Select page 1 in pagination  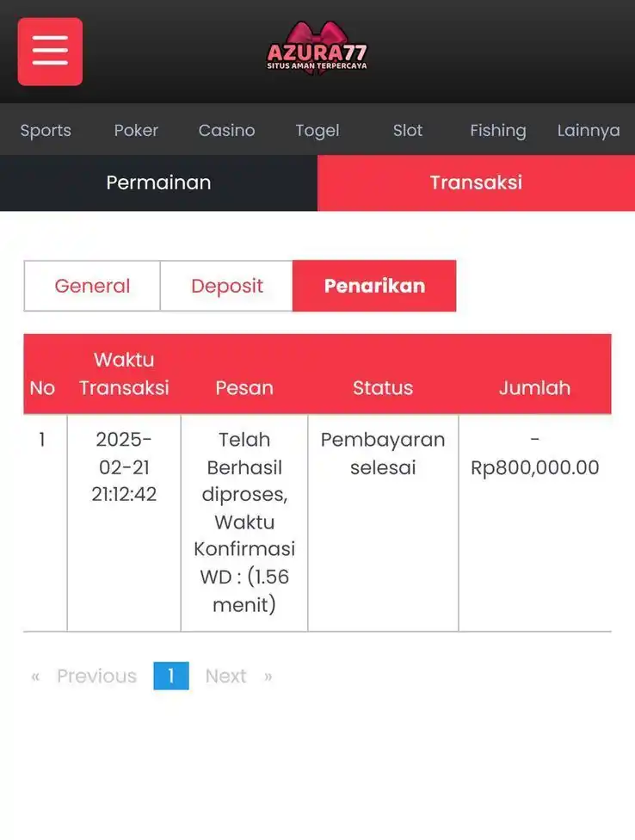170,676
